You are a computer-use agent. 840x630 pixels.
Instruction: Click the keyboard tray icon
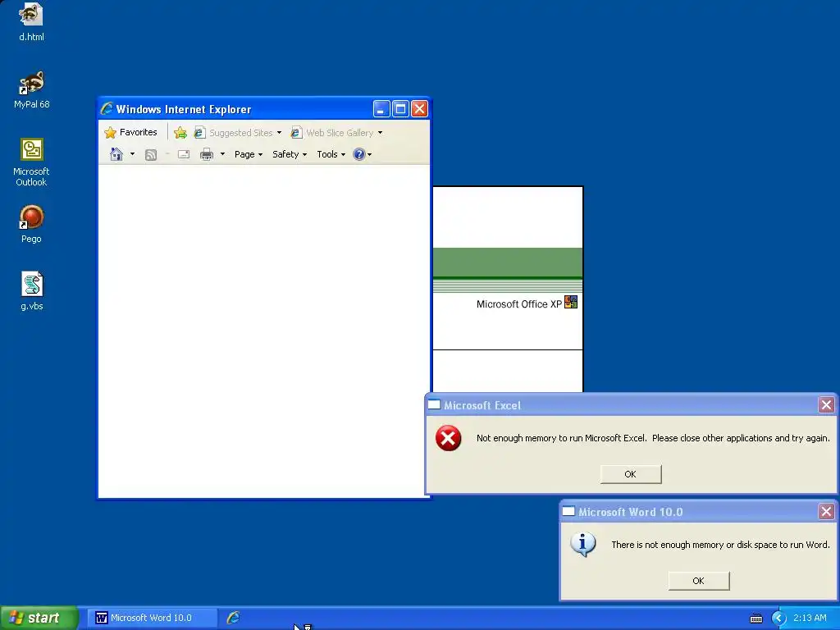pos(756,619)
